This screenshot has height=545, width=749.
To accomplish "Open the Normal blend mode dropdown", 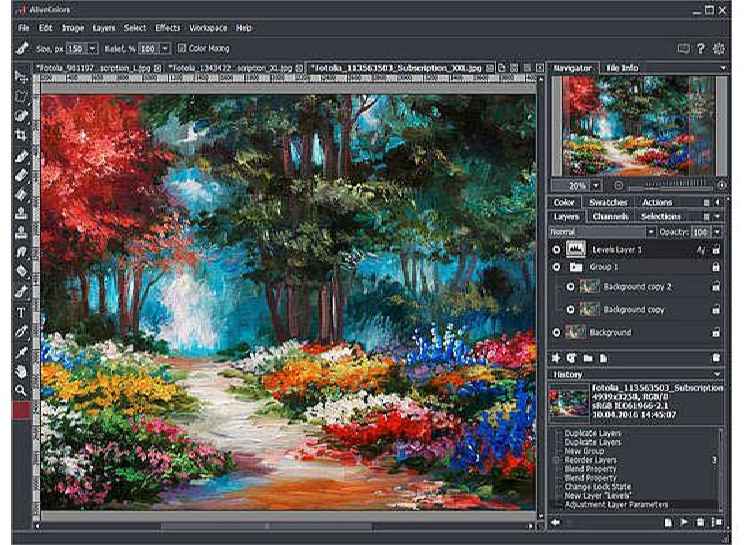I will tap(649, 232).
